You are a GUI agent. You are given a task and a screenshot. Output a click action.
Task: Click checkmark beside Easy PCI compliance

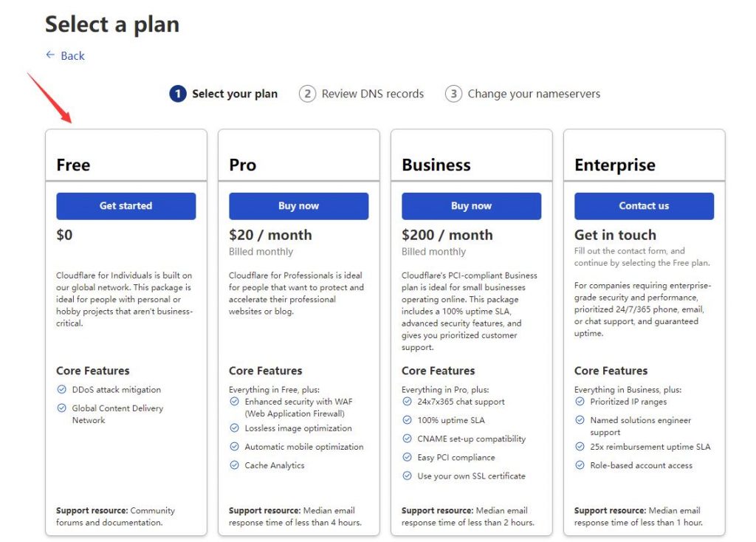coord(408,457)
